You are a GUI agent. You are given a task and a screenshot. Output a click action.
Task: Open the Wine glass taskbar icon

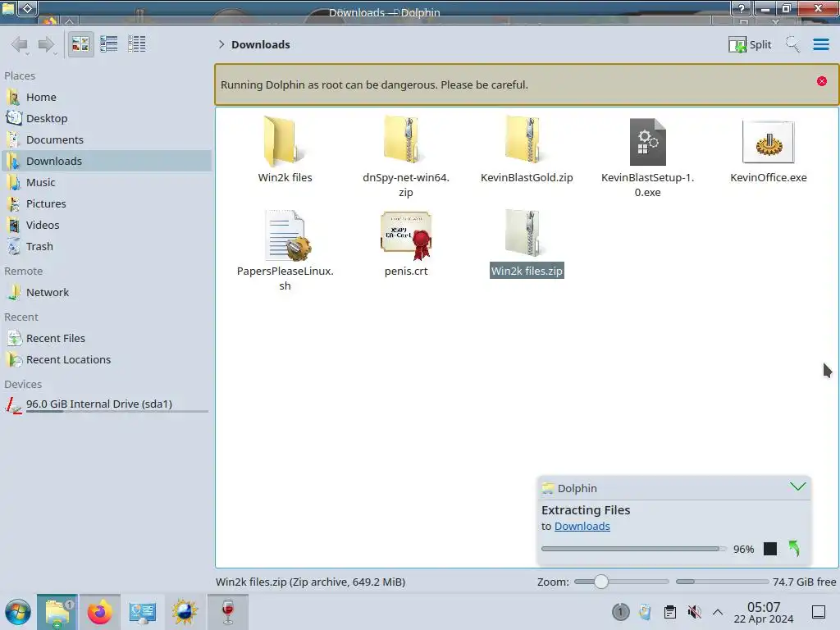(x=228, y=612)
